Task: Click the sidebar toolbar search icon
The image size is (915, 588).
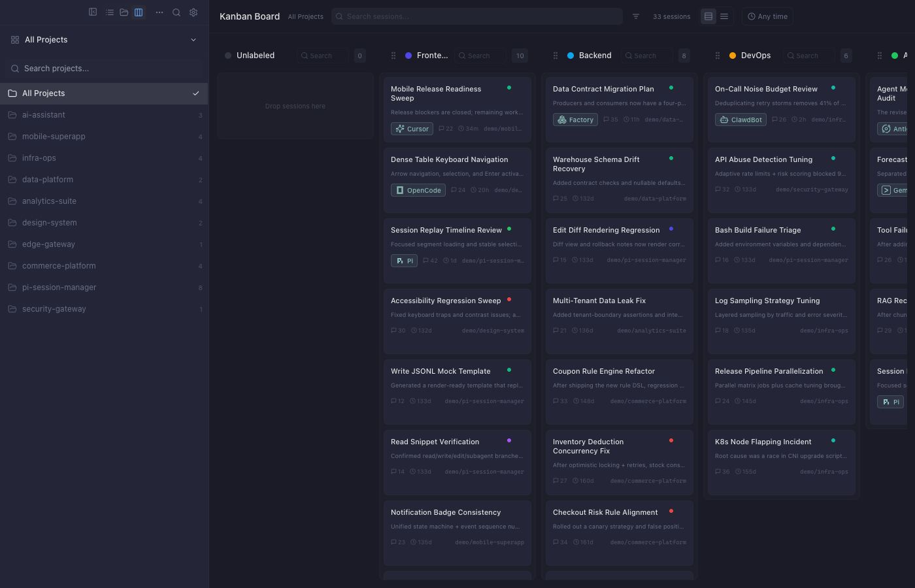Action: click(176, 12)
